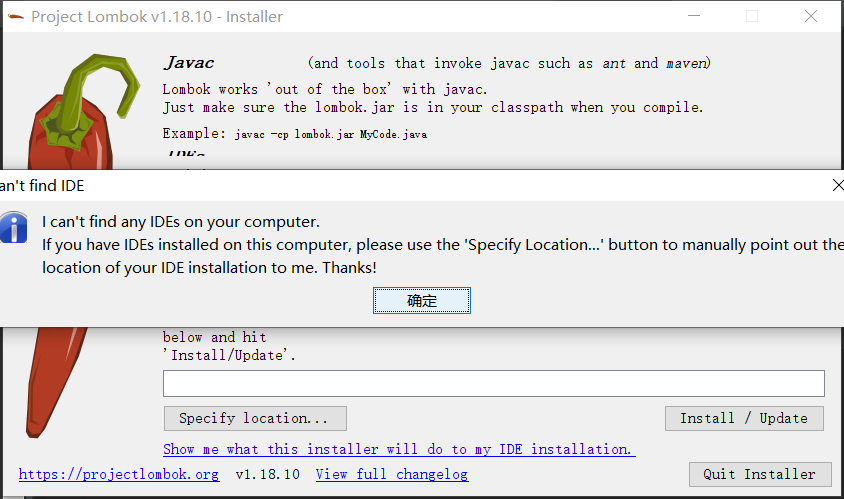Screen dimensions: 844x499
Task: Click the "can't find IDE" dialog title
Action: [x=42, y=186]
